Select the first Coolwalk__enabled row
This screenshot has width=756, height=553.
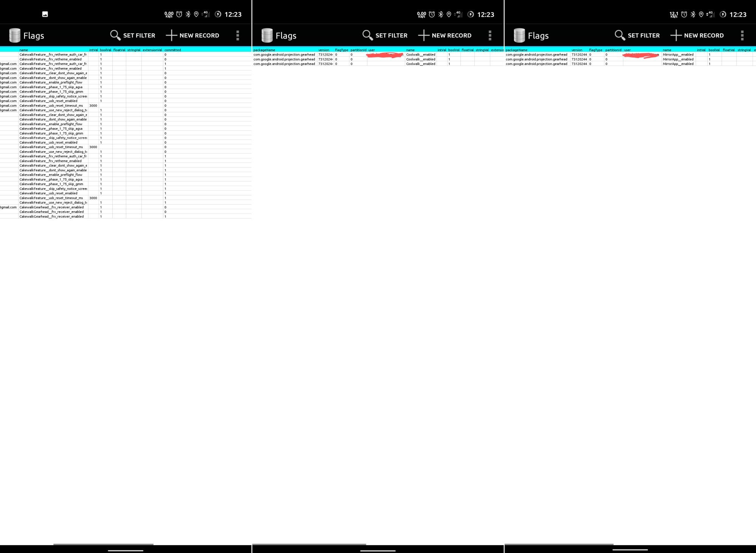pos(420,55)
